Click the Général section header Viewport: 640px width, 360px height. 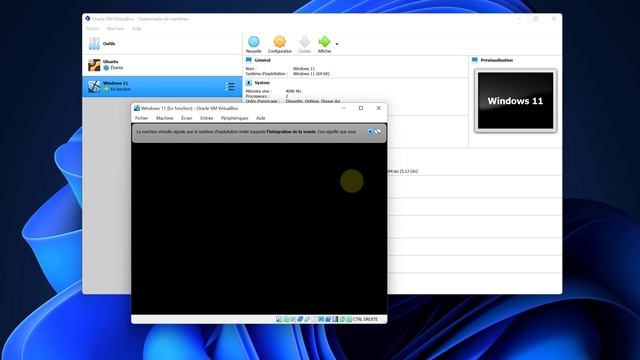pos(262,60)
